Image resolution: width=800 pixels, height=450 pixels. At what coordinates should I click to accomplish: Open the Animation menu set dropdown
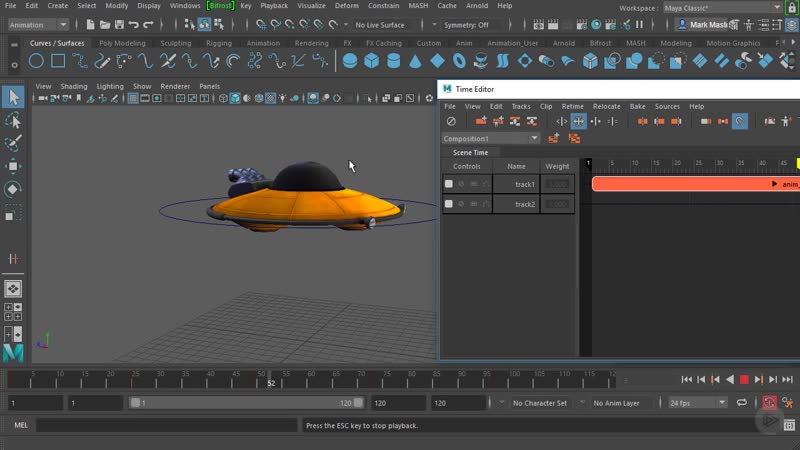click(38, 24)
